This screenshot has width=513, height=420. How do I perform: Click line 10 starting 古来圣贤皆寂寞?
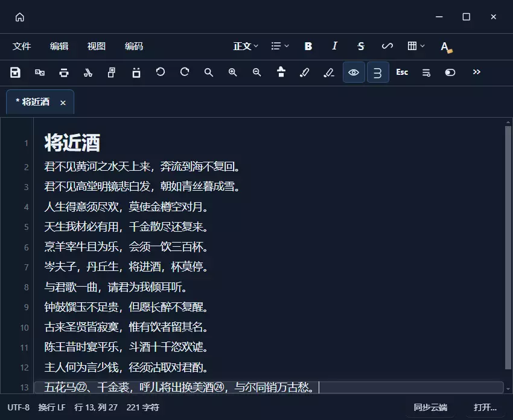click(x=126, y=327)
